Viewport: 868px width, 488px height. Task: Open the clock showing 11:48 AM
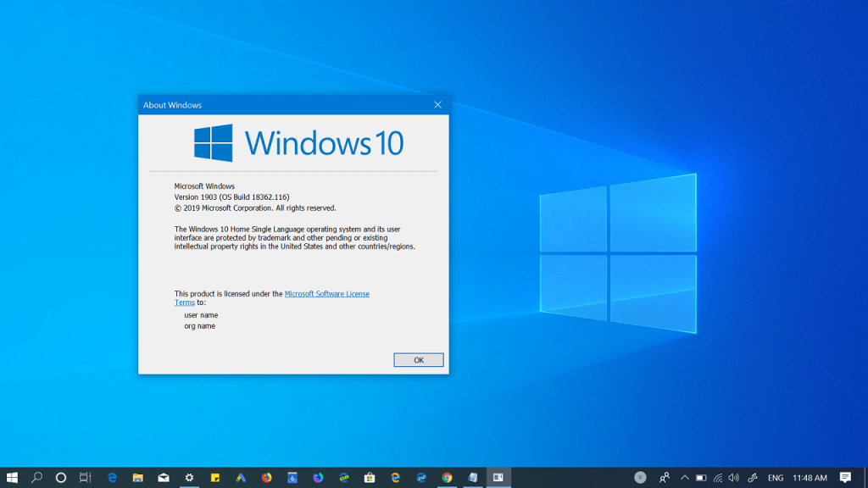pyautogui.click(x=810, y=478)
